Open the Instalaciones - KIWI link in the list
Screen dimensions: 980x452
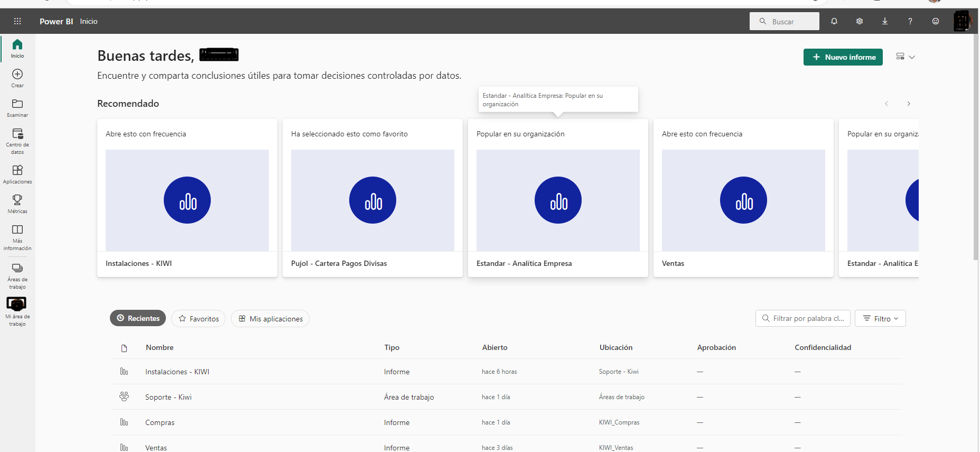(178, 372)
